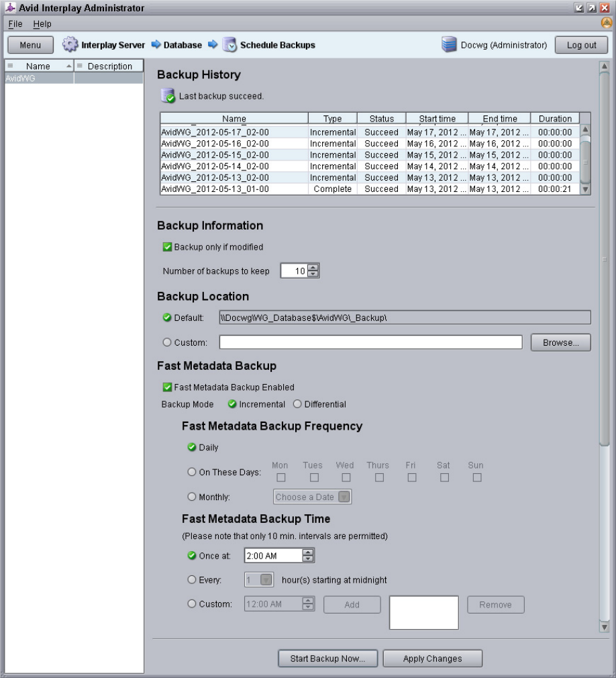The width and height of the screenshot is (616, 678).
Task: Toggle Fast Metadata Backup Enabled checkbox
Action: pyautogui.click(x=167, y=387)
